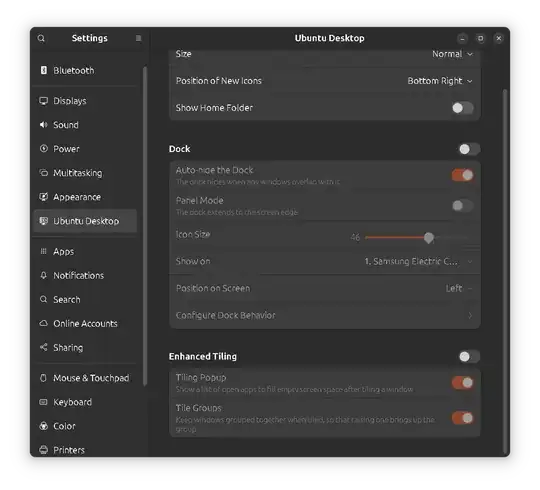Click the Notifications bell icon
The width and height of the screenshot is (540, 490).
click(x=44, y=275)
